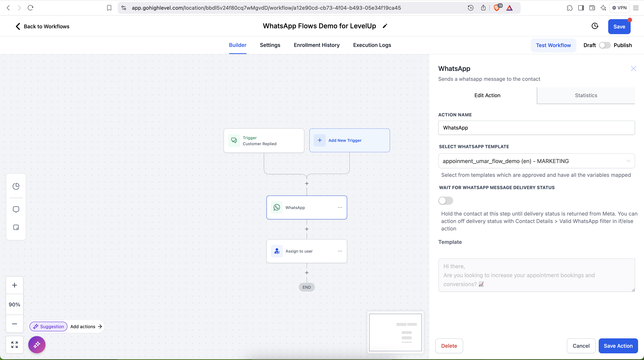Click the fullscreen fit-to-view icon
The image size is (644, 360).
coord(15,345)
